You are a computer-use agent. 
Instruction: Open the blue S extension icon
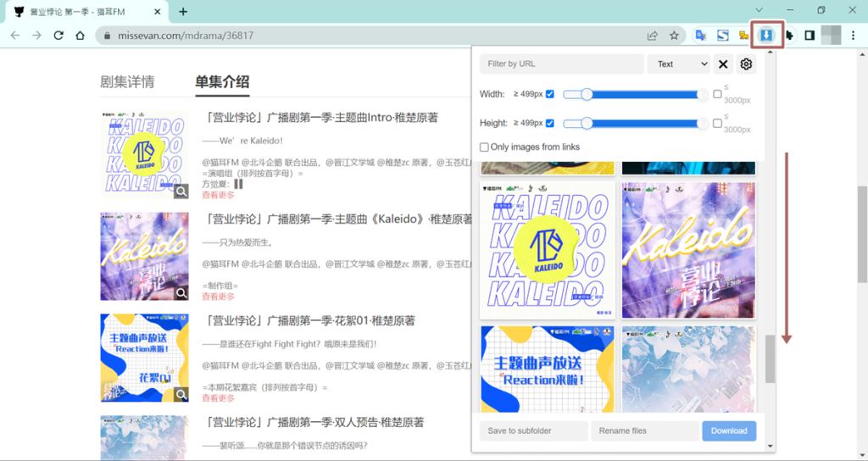point(722,36)
